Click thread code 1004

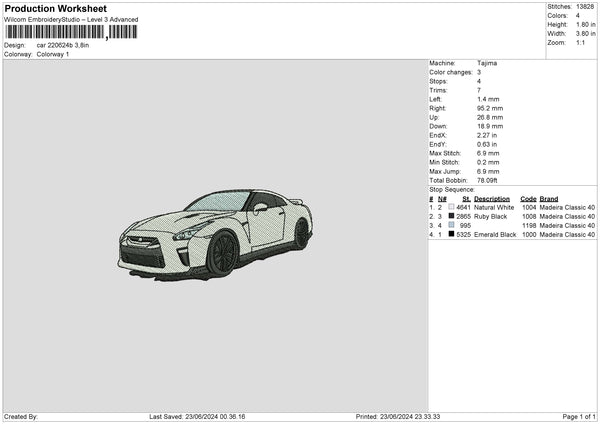(529, 207)
